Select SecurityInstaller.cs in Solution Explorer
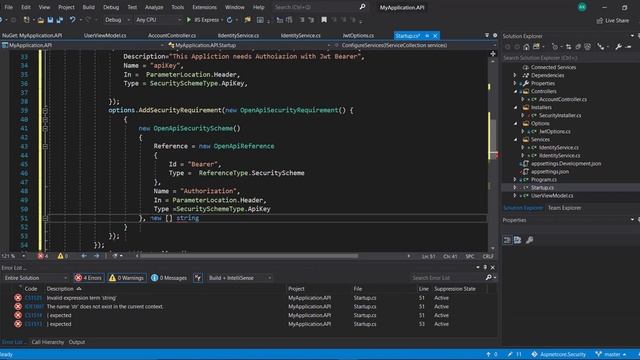The height and width of the screenshot is (360, 640). pos(560,116)
